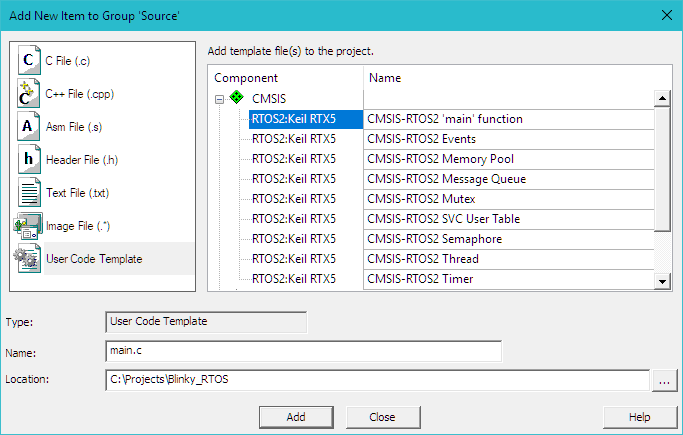Click RTOS2:Keil RTX5 beside SVC User Table

click(294, 219)
